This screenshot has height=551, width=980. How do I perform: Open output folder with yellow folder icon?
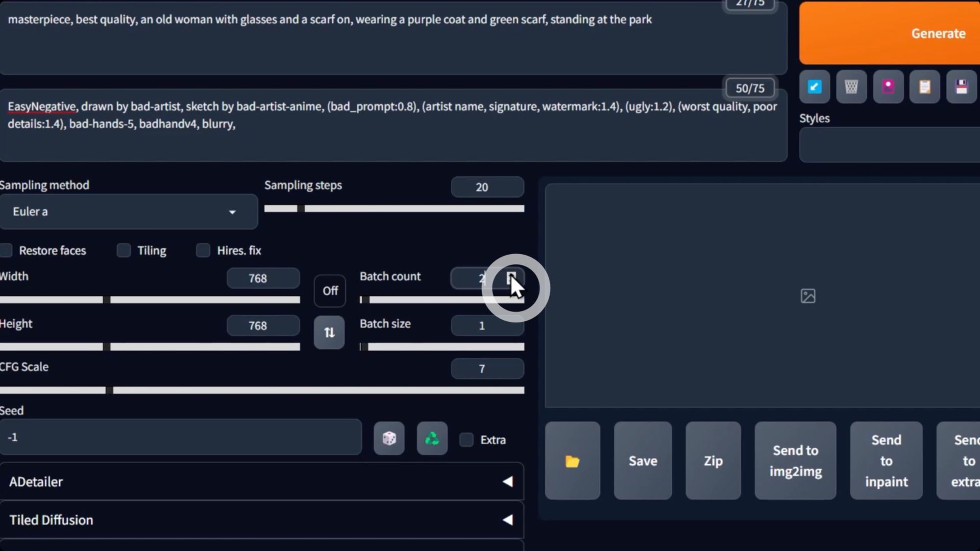coord(572,461)
